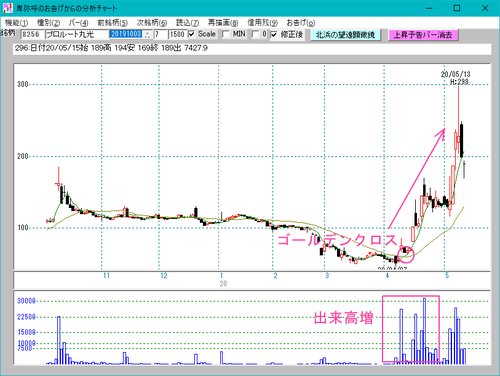Go to next stock via 次銘柄(6)
Image resolution: width=500 pixels, height=376 pixels.
[x=152, y=23]
